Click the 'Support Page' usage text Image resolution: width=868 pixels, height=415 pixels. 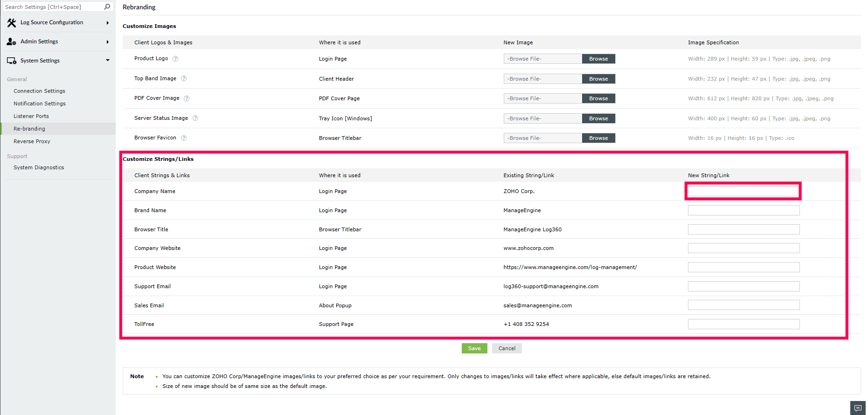click(x=336, y=324)
